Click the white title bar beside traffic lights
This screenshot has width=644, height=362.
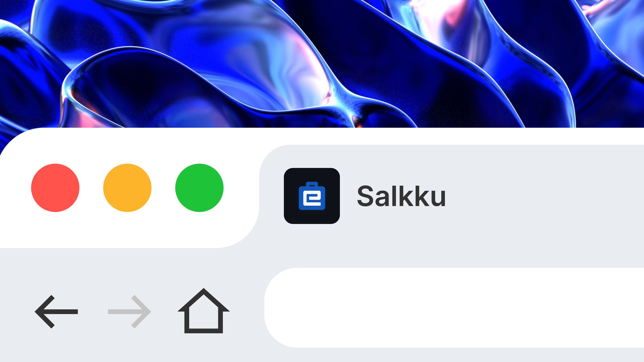pos(425,136)
